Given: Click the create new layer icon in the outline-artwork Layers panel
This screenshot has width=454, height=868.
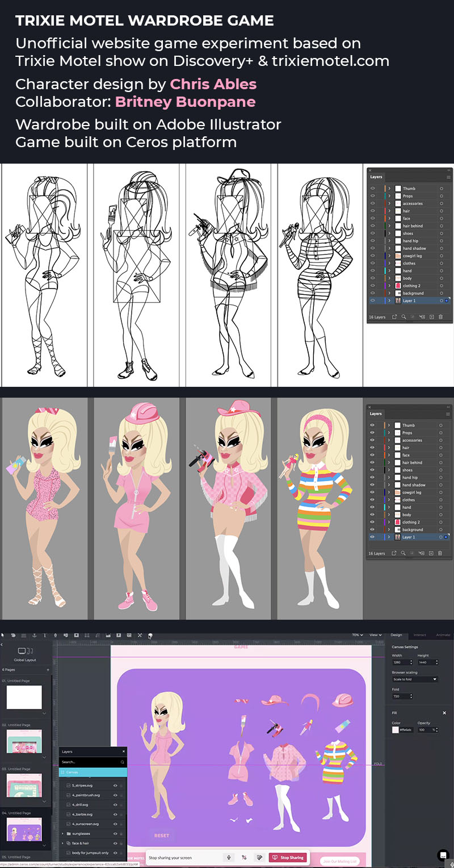Looking at the screenshot, I should click(431, 316).
